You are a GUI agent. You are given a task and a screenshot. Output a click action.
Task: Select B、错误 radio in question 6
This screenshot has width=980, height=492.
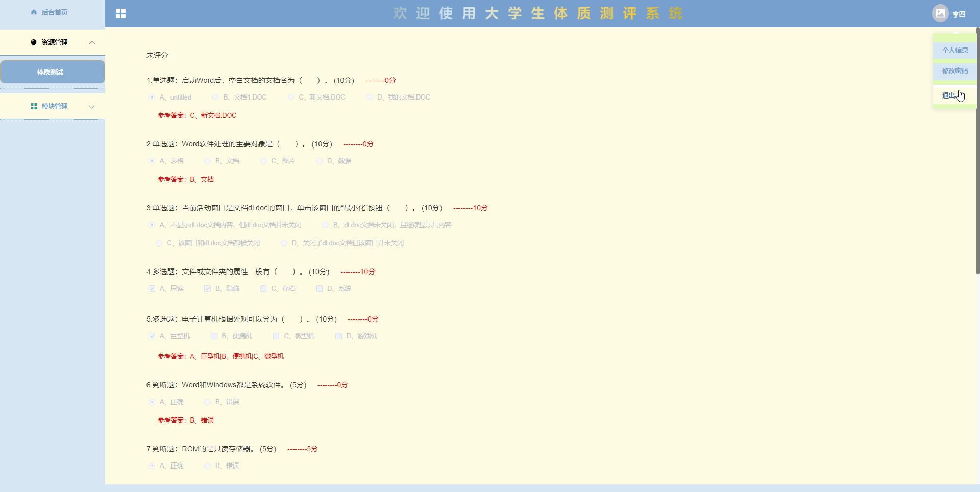208,402
